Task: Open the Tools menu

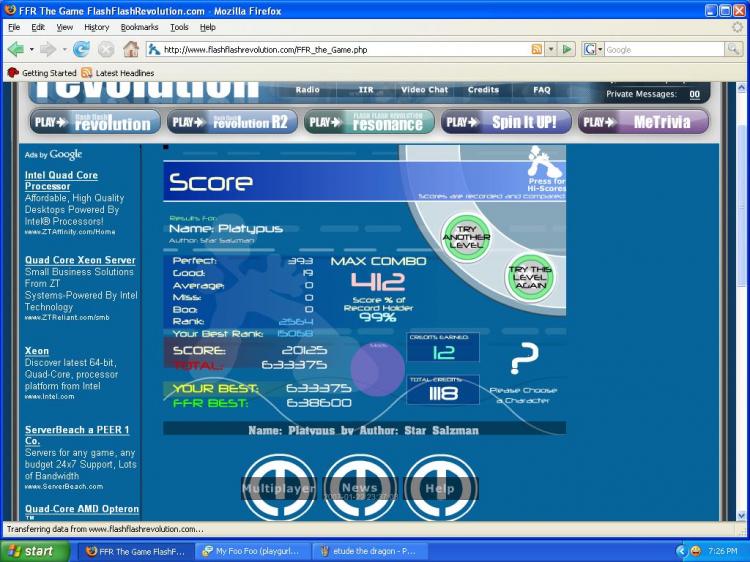Action: pyautogui.click(x=179, y=27)
